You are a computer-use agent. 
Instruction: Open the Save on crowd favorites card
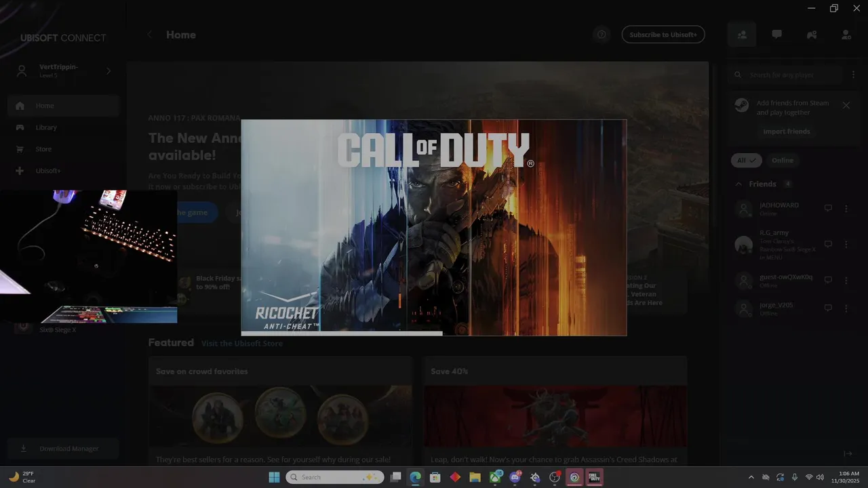[280, 412]
